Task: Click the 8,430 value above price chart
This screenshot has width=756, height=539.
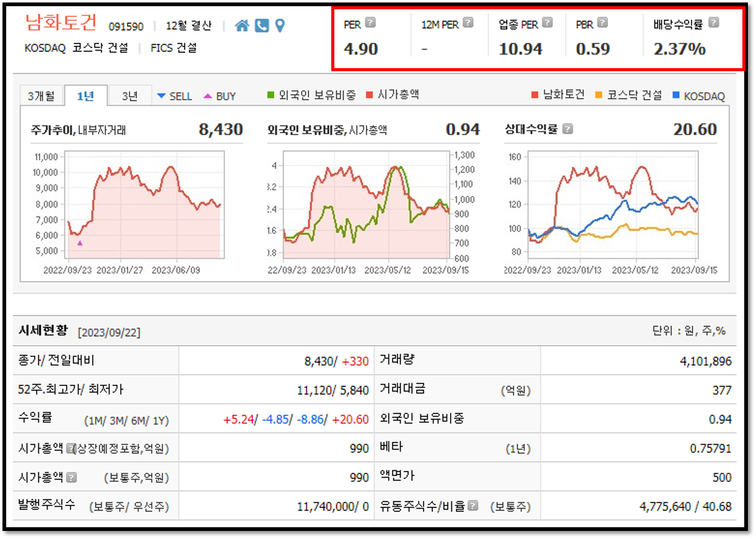Action: point(220,129)
